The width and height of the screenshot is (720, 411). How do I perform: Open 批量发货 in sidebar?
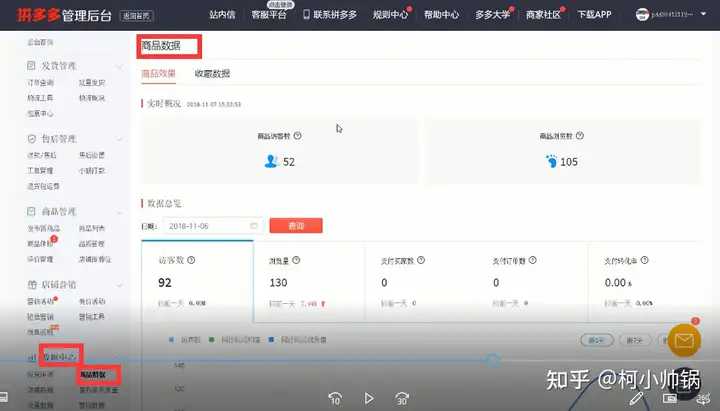click(x=92, y=83)
